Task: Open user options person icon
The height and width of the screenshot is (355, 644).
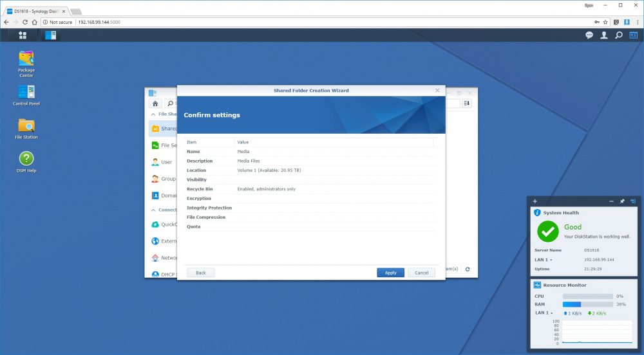Action: [604, 35]
